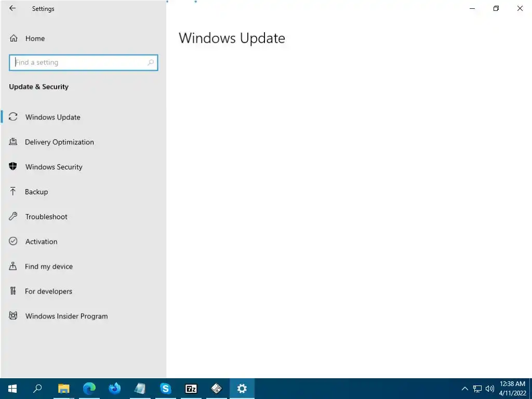Select the Activation checkmark icon
Screen dimensions: 532x399
(13, 241)
